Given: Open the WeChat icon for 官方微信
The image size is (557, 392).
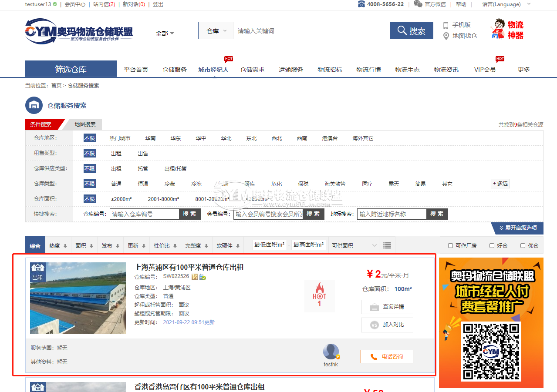Looking at the screenshot, I should point(418,4).
